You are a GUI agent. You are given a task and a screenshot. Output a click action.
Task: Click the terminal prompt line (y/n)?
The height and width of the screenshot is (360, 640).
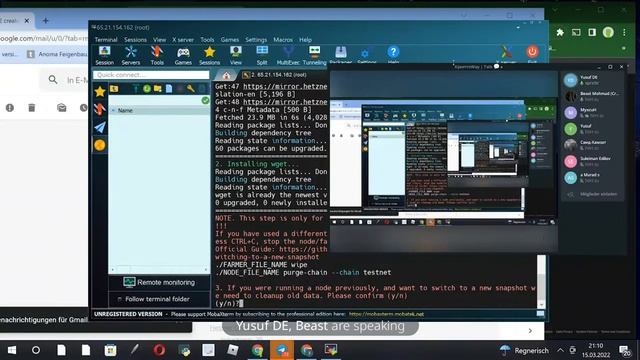tap(229, 303)
